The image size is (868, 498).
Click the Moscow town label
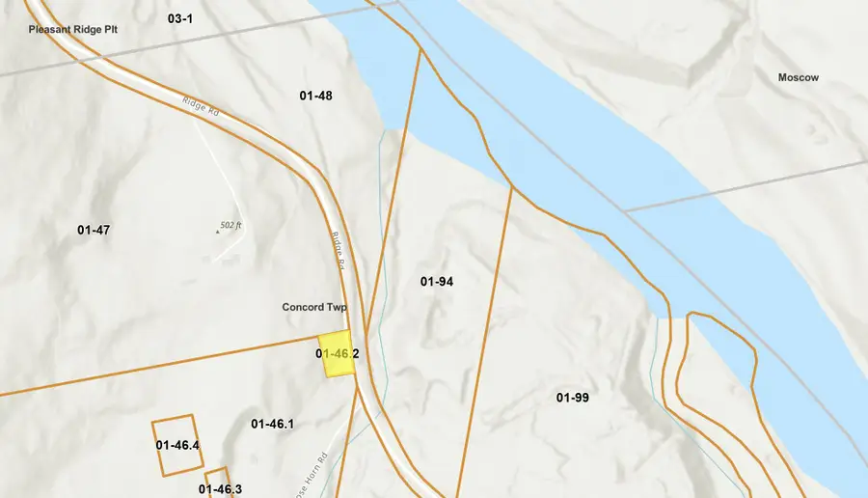(x=799, y=77)
